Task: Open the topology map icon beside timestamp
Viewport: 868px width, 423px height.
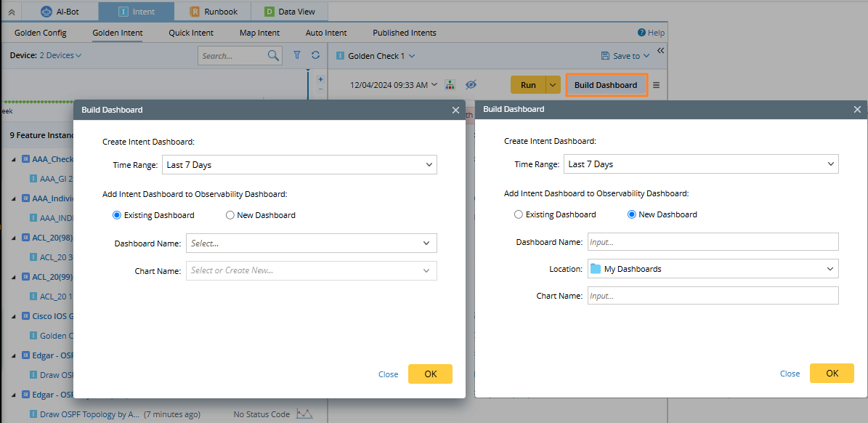Action: click(450, 85)
